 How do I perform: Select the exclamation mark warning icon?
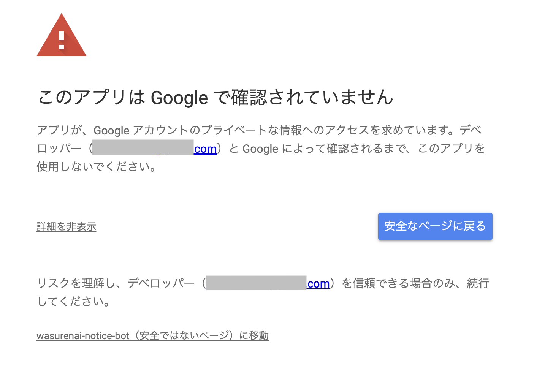(61, 40)
